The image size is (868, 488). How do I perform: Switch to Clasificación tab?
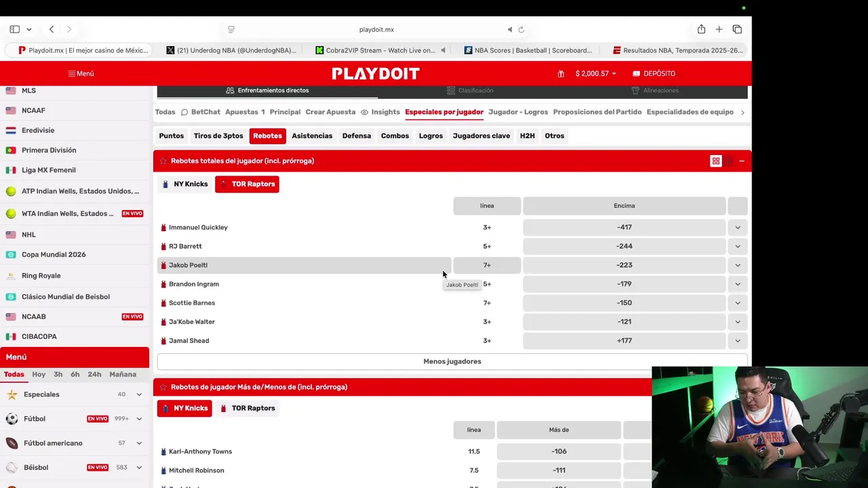470,91
